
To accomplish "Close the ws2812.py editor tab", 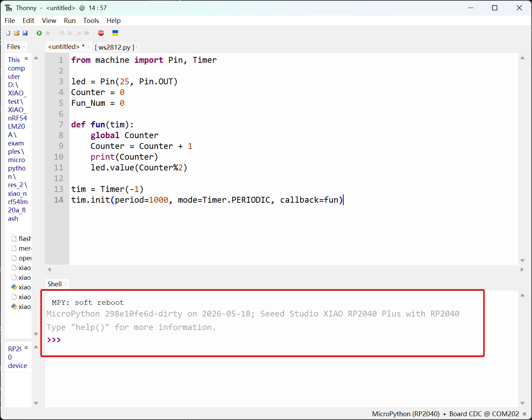I will point(137,48).
